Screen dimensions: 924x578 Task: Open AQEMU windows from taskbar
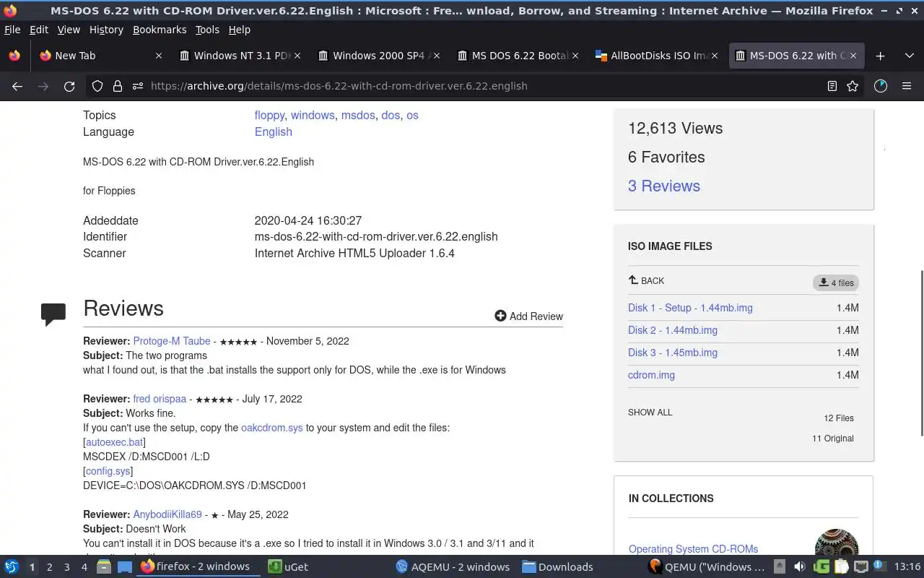[453, 567]
